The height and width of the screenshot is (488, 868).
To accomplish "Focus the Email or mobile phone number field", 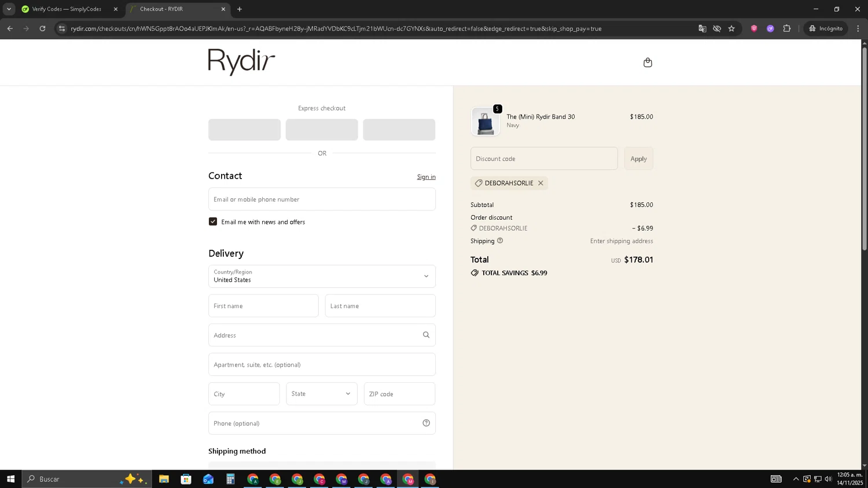I will (x=322, y=199).
